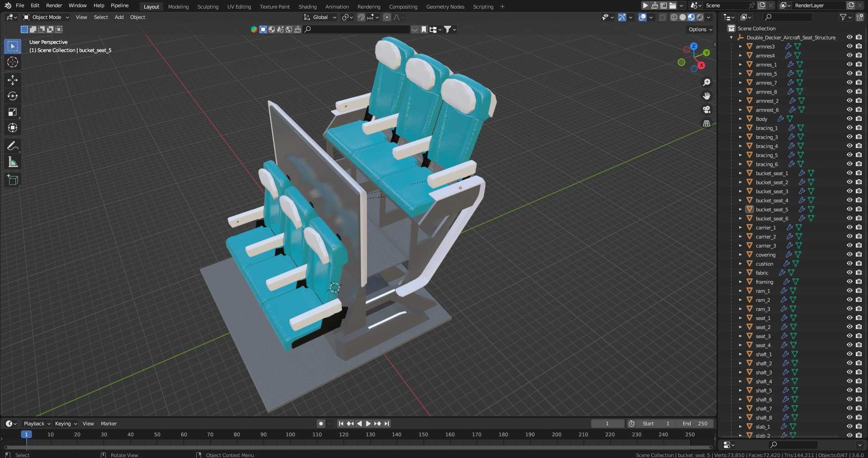868x458 pixels.
Task: Hide bucket_seat_5 in viewport
Action: click(x=849, y=209)
